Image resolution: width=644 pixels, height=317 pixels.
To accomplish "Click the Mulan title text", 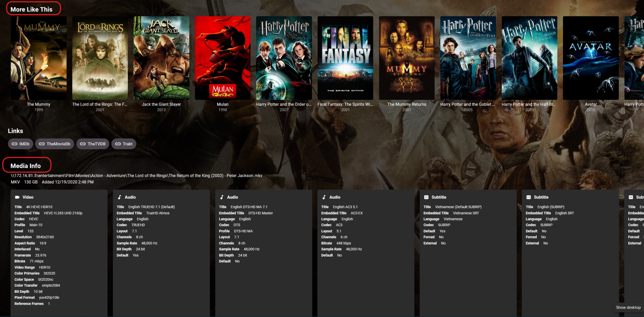I will [x=223, y=104].
